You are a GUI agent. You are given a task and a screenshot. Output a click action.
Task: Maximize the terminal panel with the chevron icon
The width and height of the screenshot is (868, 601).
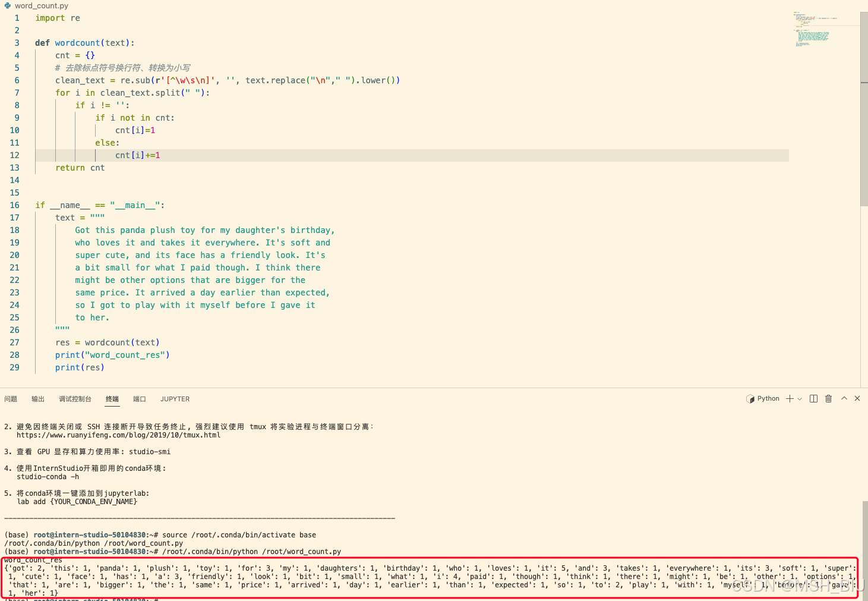pyautogui.click(x=844, y=398)
